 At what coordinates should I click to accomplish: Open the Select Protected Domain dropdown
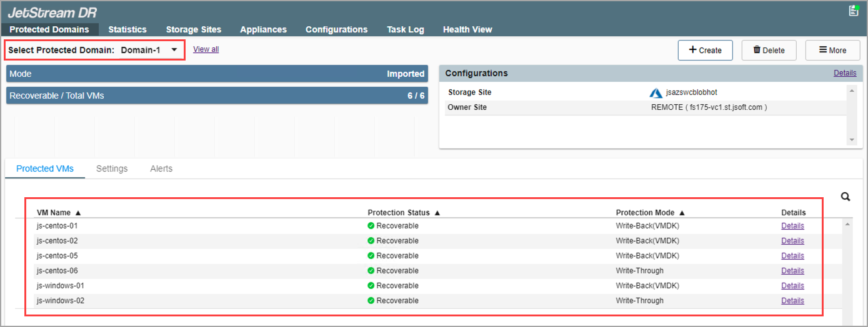[x=174, y=50]
